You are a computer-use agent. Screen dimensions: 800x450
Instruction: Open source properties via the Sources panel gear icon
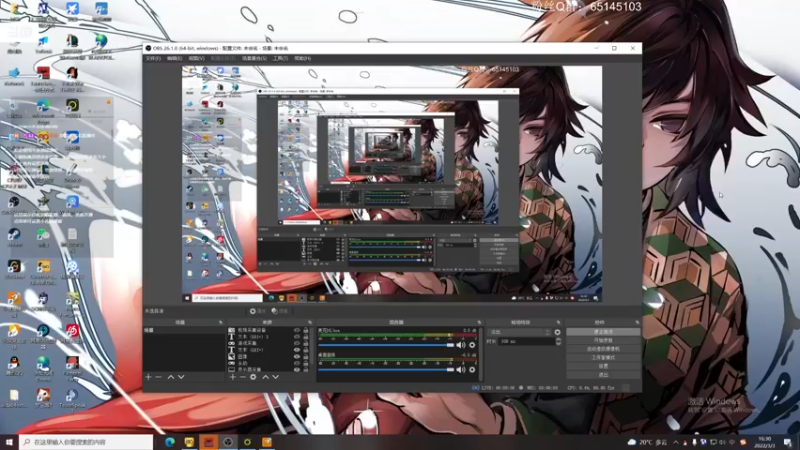coord(253,377)
